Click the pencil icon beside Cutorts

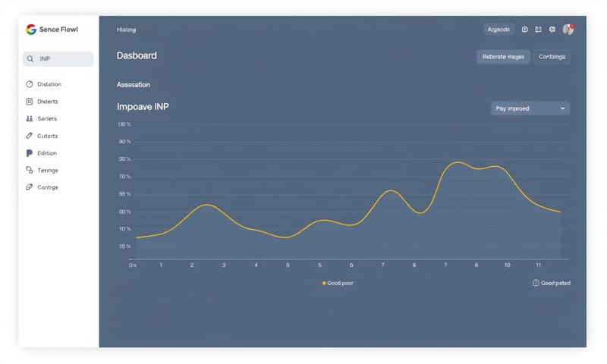click(30, 136)
